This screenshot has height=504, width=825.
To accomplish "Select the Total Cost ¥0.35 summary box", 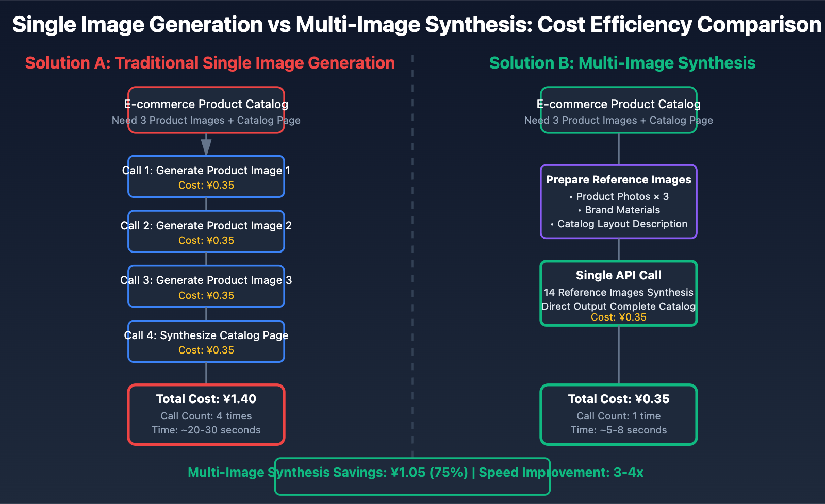I will pos(618,414).
